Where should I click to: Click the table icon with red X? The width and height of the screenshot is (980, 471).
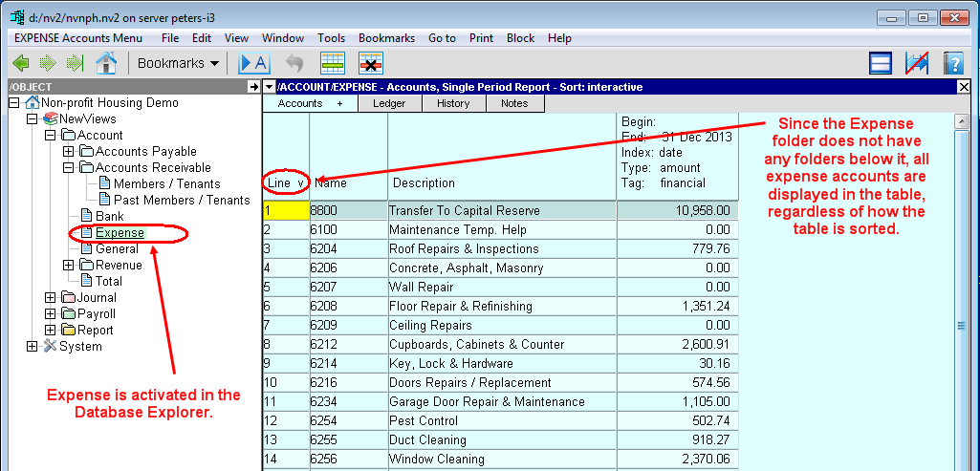[x=371, y=63]
